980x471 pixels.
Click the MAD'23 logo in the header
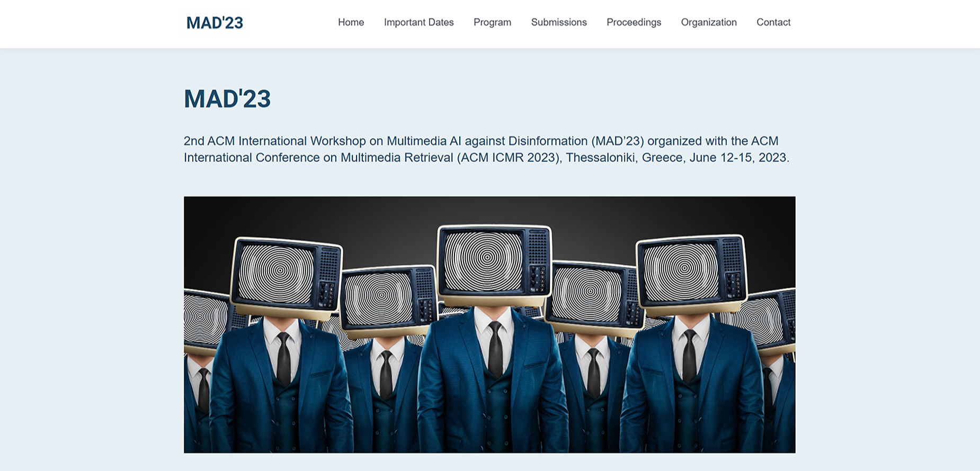coord(215,23)
